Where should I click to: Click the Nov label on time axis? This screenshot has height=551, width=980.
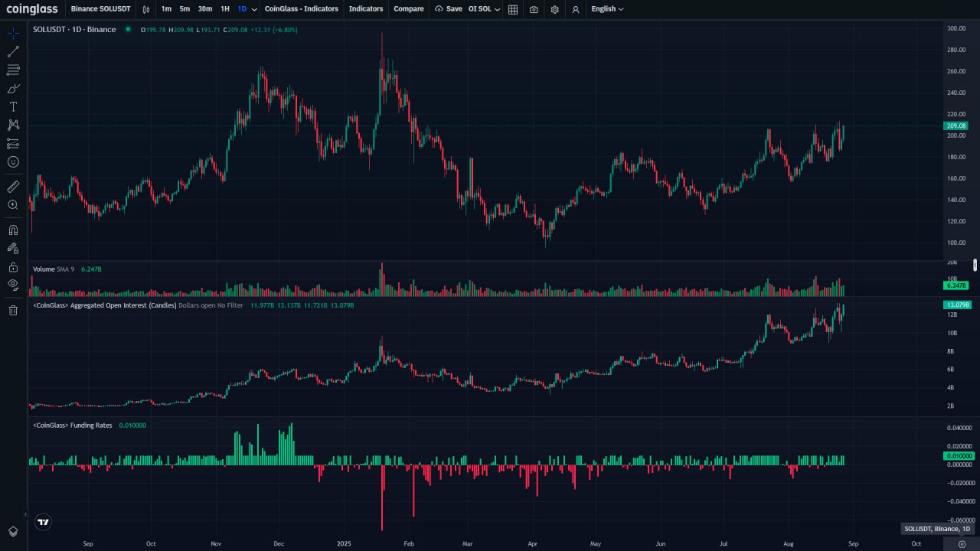(x=216, y=543)
